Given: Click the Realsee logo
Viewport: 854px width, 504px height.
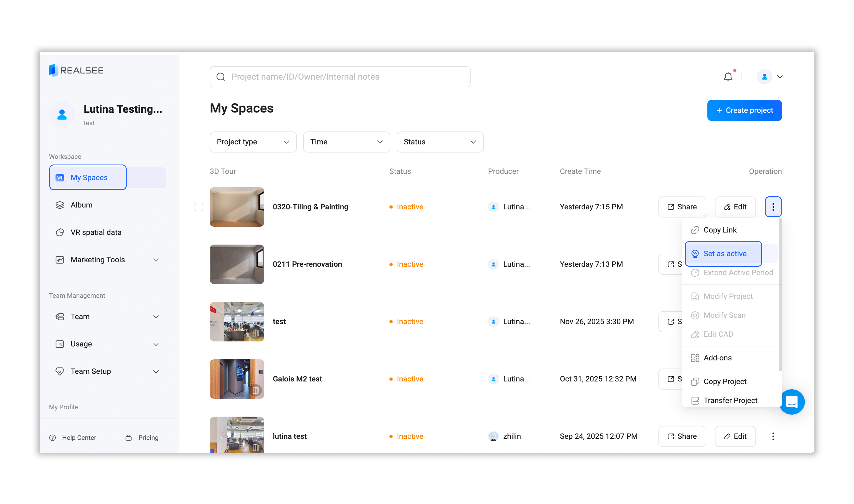Looking at the screenshot, I should coord(76,70).
